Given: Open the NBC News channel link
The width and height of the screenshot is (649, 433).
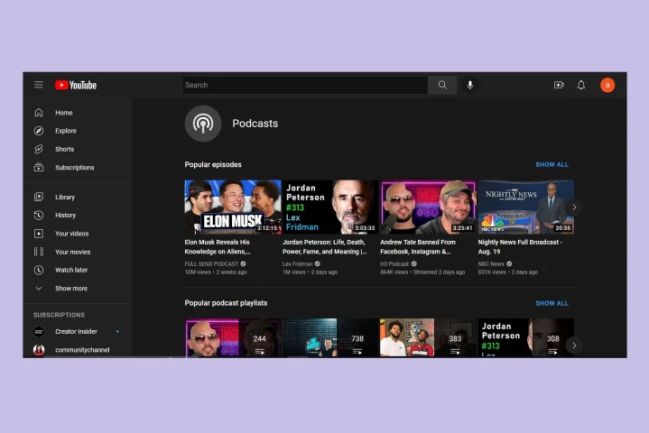Looking at the screenshot, I should (x=491, y=264).
